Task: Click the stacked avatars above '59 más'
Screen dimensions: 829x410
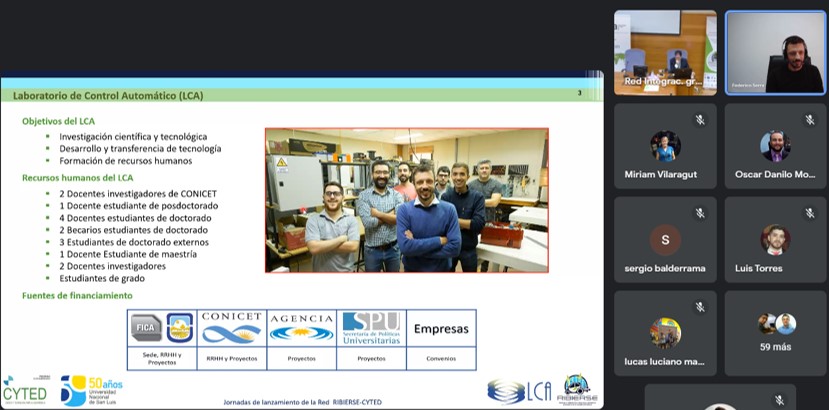Action: click(776, 324)
